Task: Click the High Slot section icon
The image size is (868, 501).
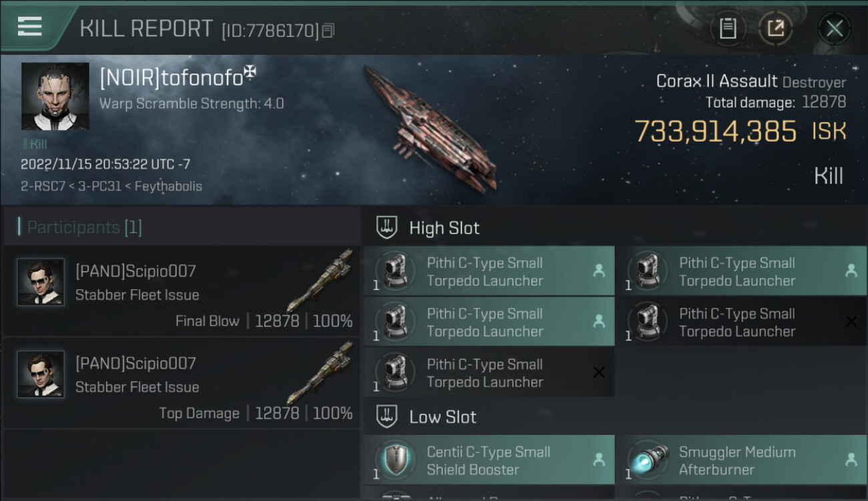Action: tap(387, 228)
